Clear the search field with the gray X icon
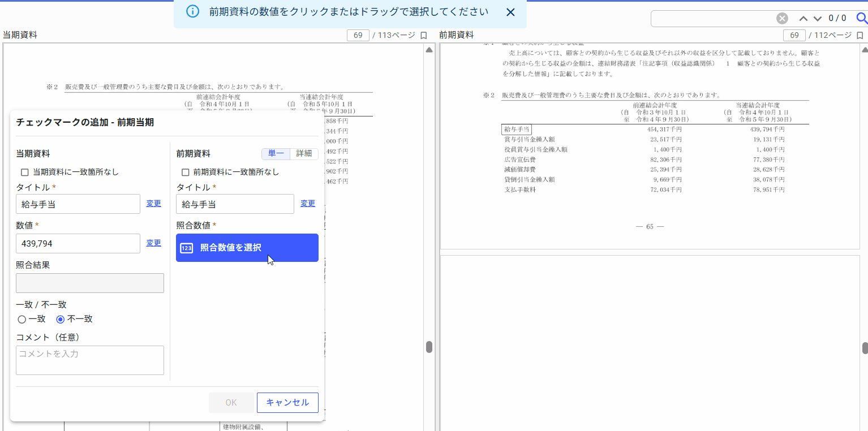Viewport: 868px width, 431px height. click(x=782, y=19)
